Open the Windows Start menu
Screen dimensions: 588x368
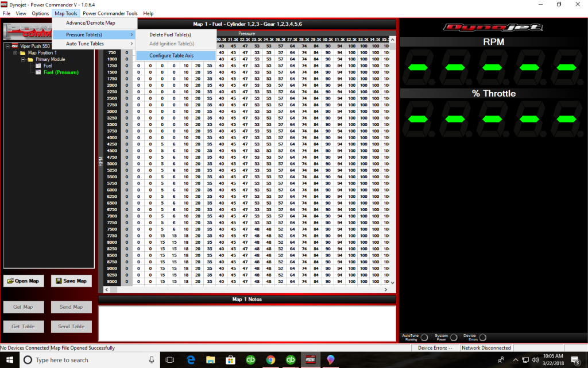click(9, 360)
